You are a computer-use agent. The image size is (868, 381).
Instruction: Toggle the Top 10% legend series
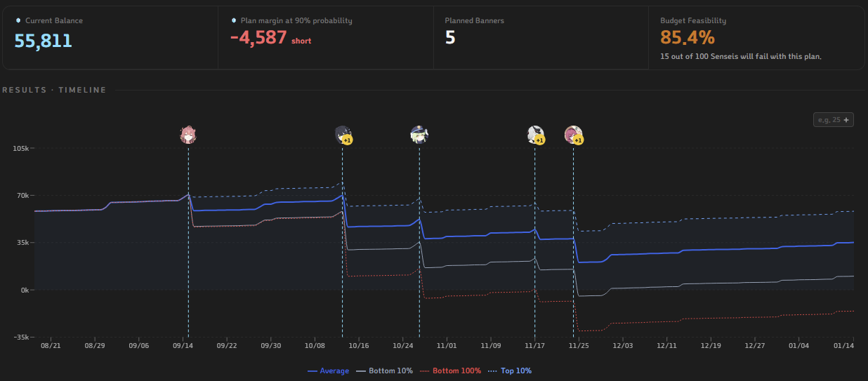click(510, 370)
